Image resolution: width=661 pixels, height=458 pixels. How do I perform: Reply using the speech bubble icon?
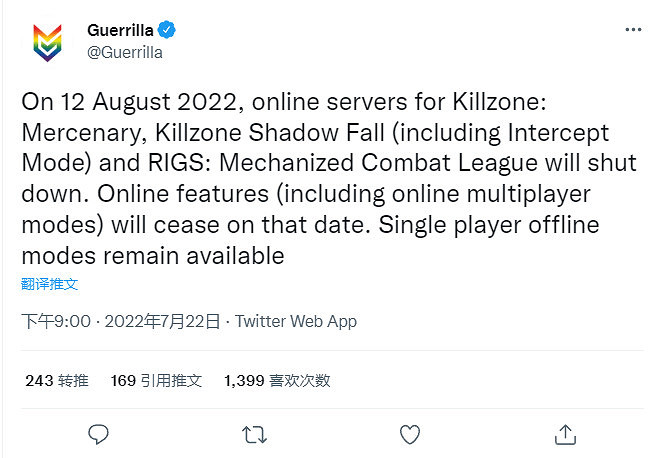tap(98, 433)
